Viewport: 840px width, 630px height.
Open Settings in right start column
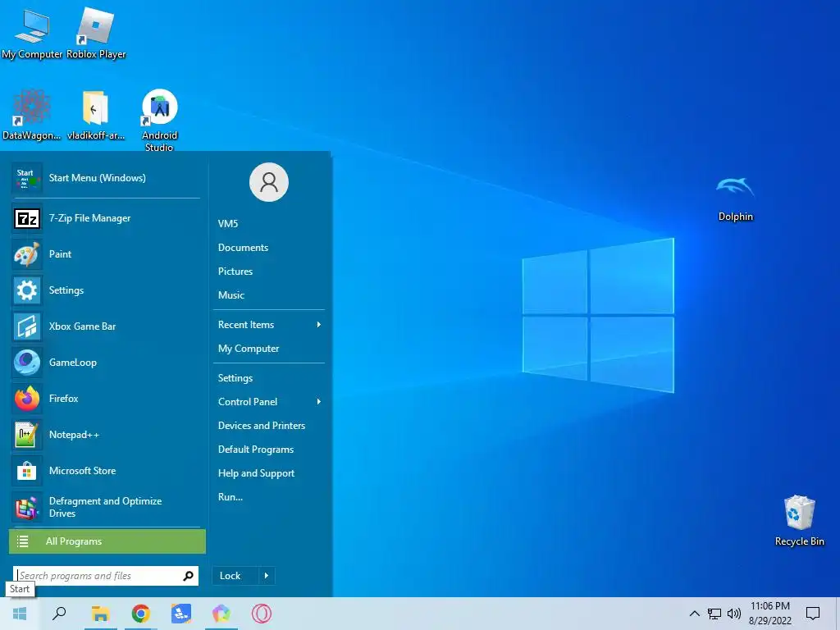(235, 378)
